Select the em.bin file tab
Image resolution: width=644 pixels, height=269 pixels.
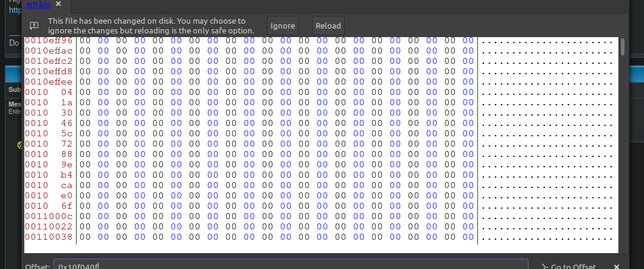[38, 4]
